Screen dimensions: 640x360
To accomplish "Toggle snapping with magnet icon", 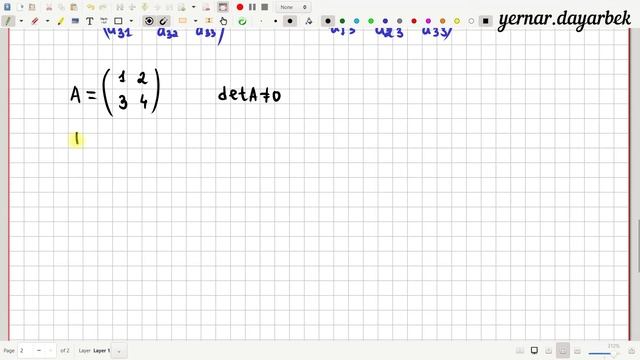I will click(x=163, y=21).
